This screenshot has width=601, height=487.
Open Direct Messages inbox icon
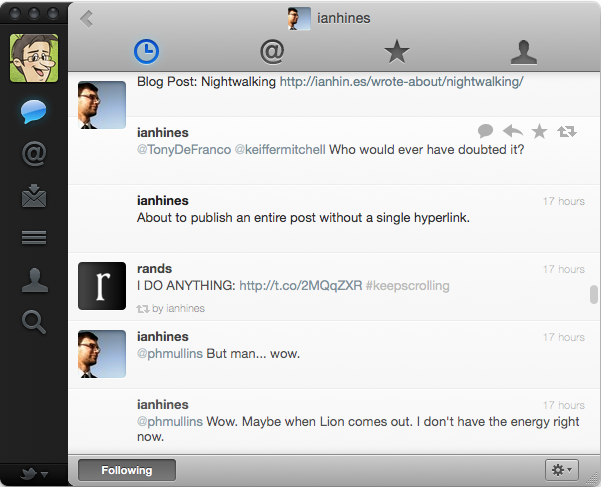click(x=34, y=196)
